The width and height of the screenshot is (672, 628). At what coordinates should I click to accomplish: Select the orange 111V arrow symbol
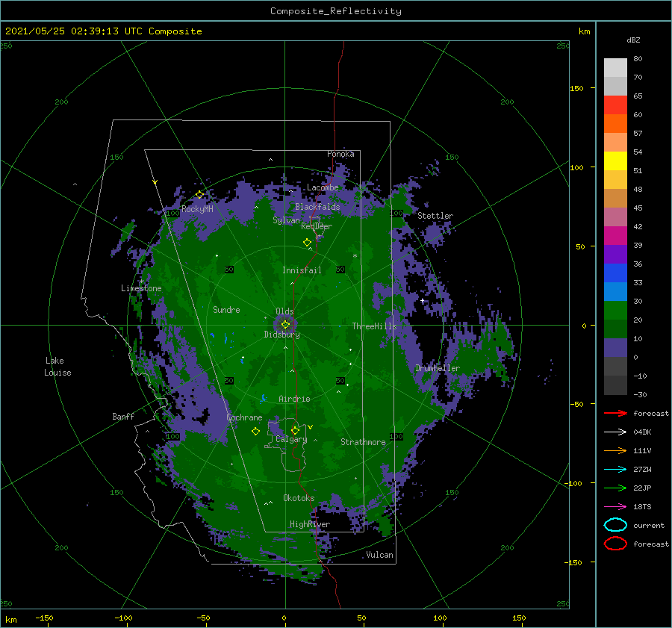click(x=615, y=450)
